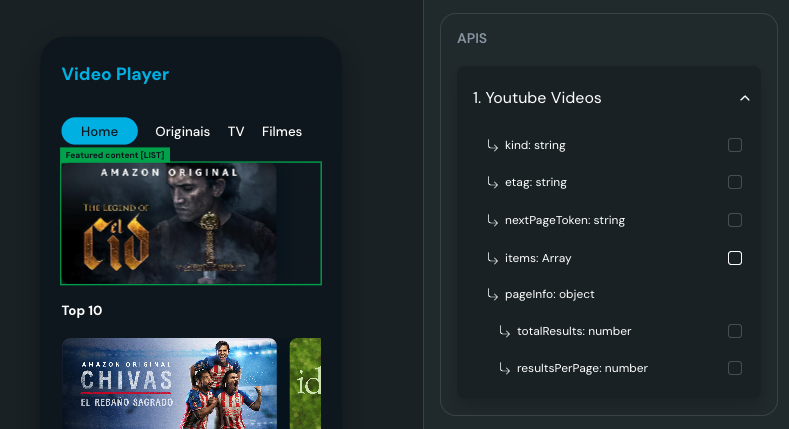The width and height of the screenshot is (789, 429).
Task: Click the Featured content [LIST] label
Action: pyautogui.click(x=115, y=155)
